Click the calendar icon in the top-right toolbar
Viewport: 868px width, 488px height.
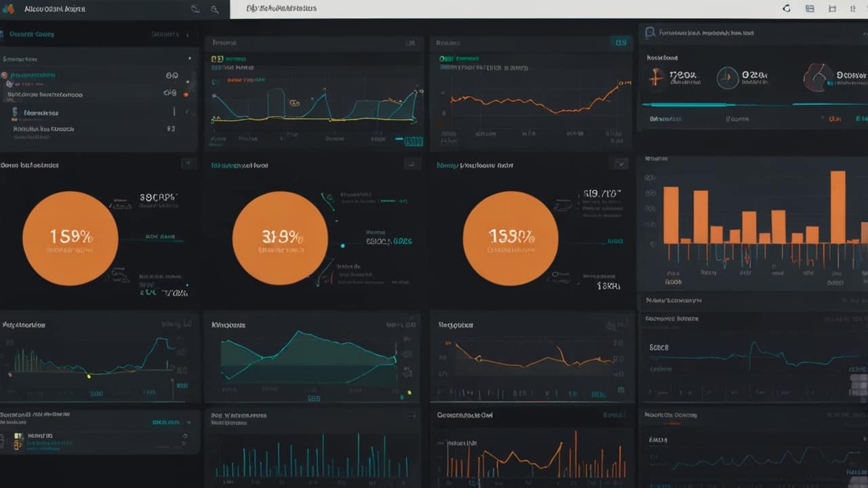tap(833, 9)
